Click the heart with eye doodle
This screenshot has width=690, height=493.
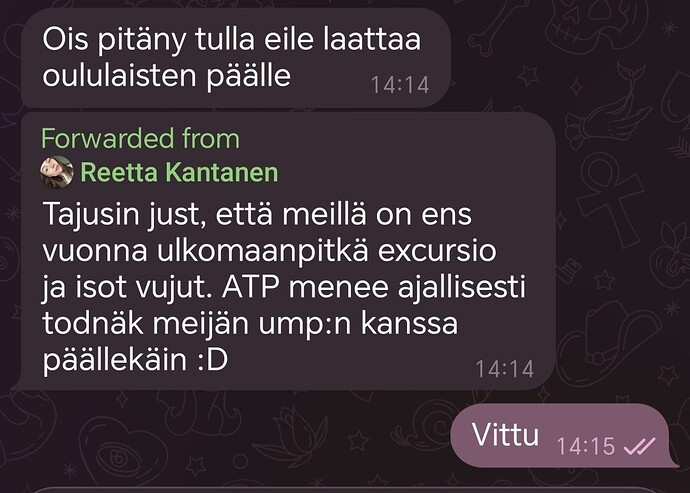point(124,449)
